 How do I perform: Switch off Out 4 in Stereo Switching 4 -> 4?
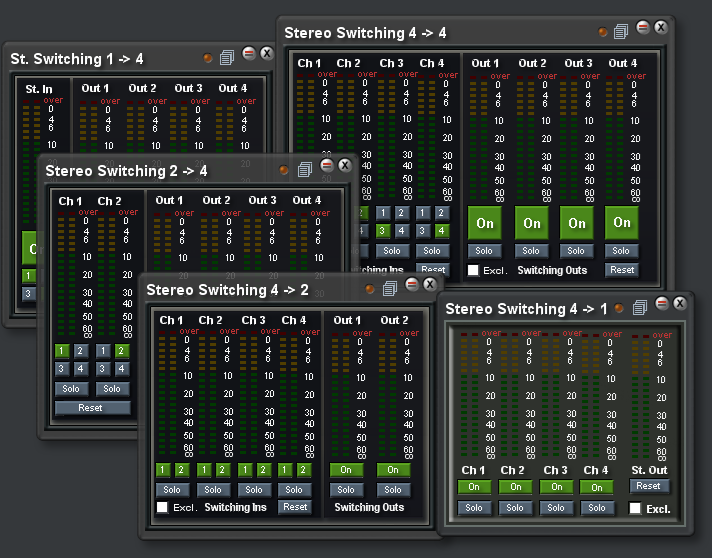tap(621, 223)
